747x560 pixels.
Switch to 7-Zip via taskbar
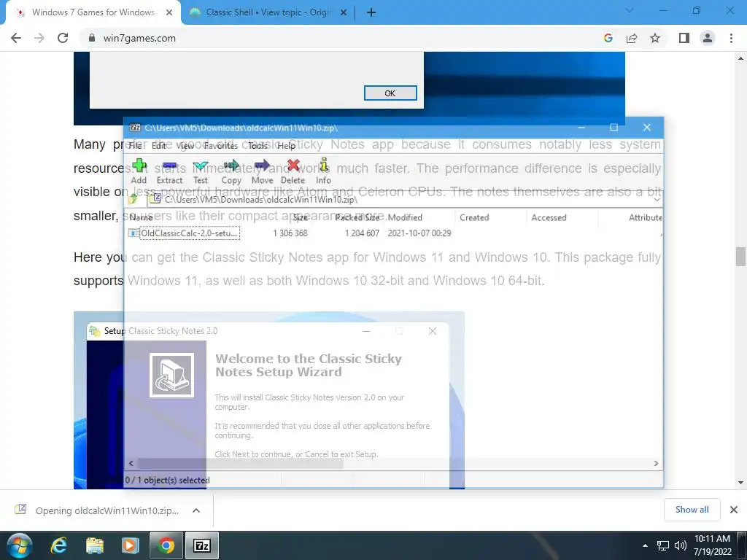coord(201,545)
